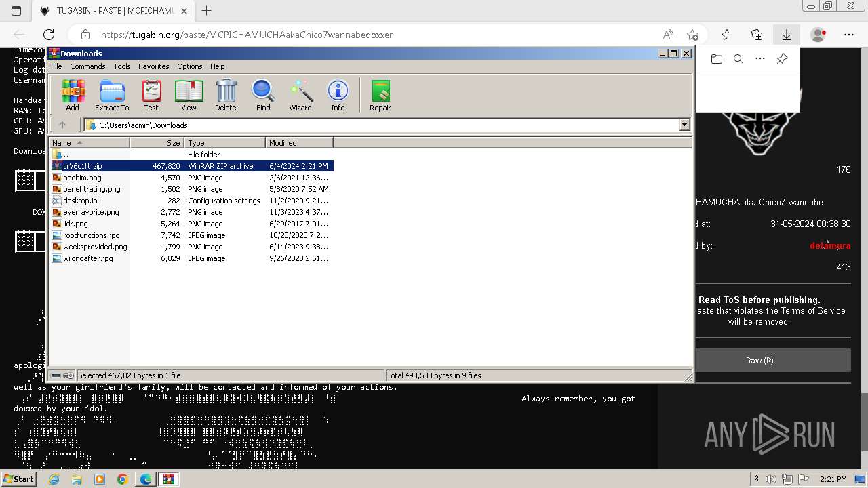
Task: Sort the file list by Name column
Action: pos(89,143)
